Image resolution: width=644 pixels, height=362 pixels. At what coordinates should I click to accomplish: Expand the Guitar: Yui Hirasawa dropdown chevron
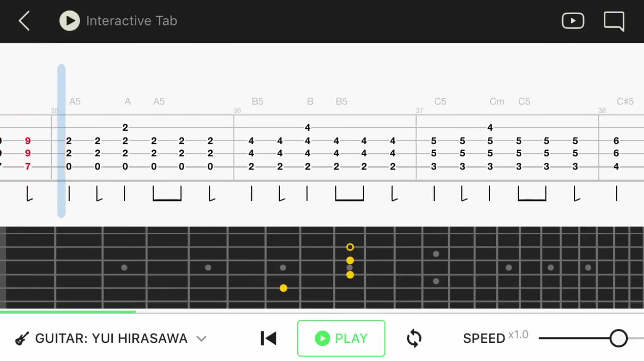(x=201, y=338)
